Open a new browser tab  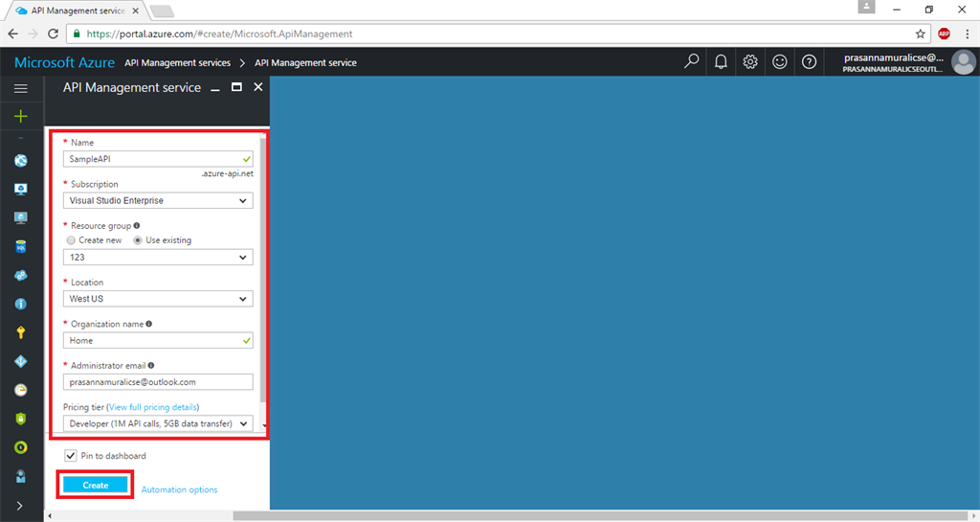[162, 11]
